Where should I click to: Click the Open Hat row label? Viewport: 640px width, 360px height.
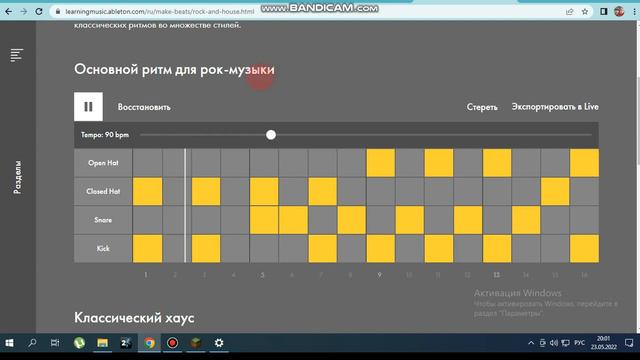[x=103, y=163]
